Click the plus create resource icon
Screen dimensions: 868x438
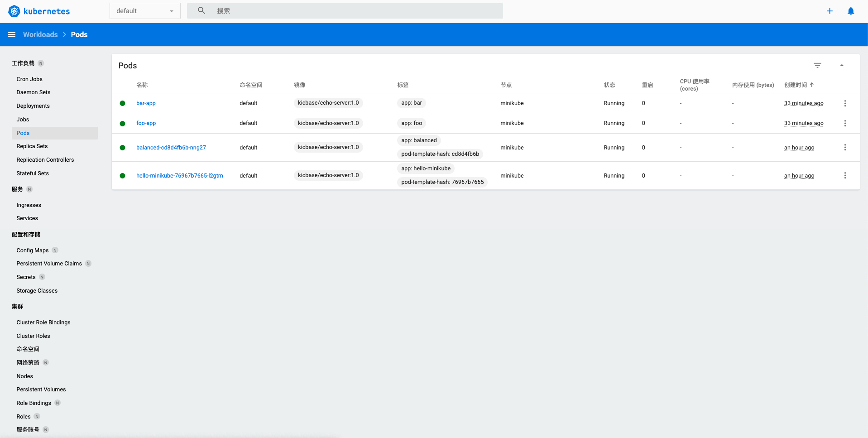pyautogui.click(x=830, y=11)
